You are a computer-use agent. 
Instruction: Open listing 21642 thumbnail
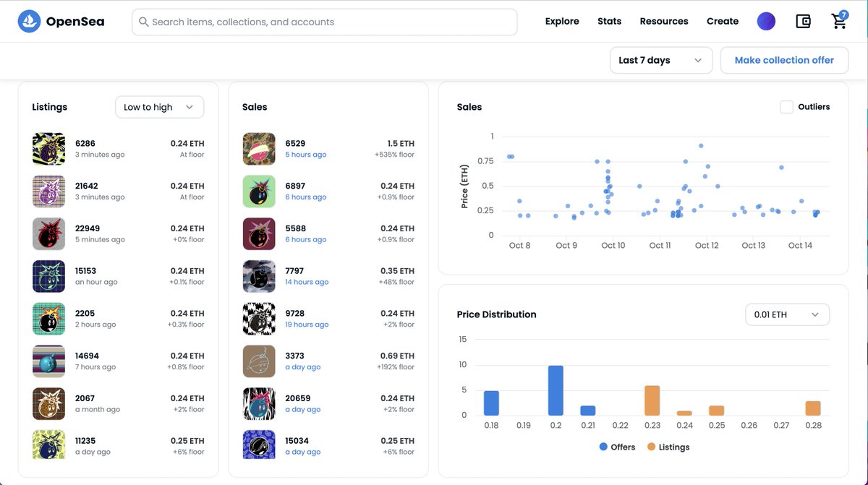click(48, 192)
